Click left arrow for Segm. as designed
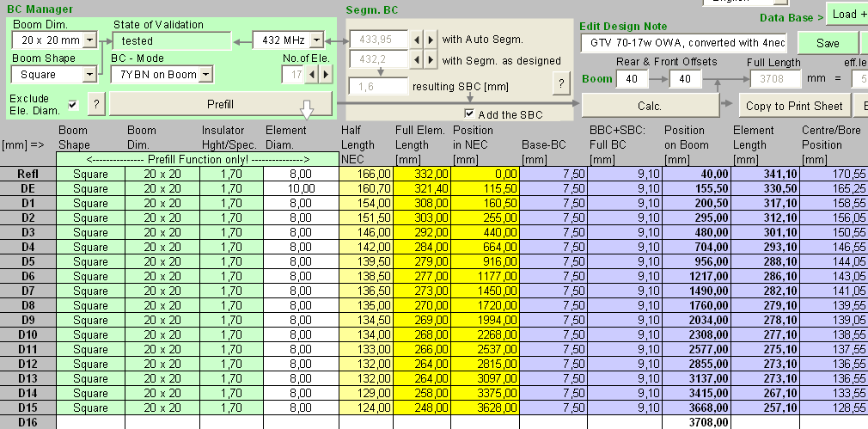The width and height of the screenshot is (868, 429). pos(417,60)
